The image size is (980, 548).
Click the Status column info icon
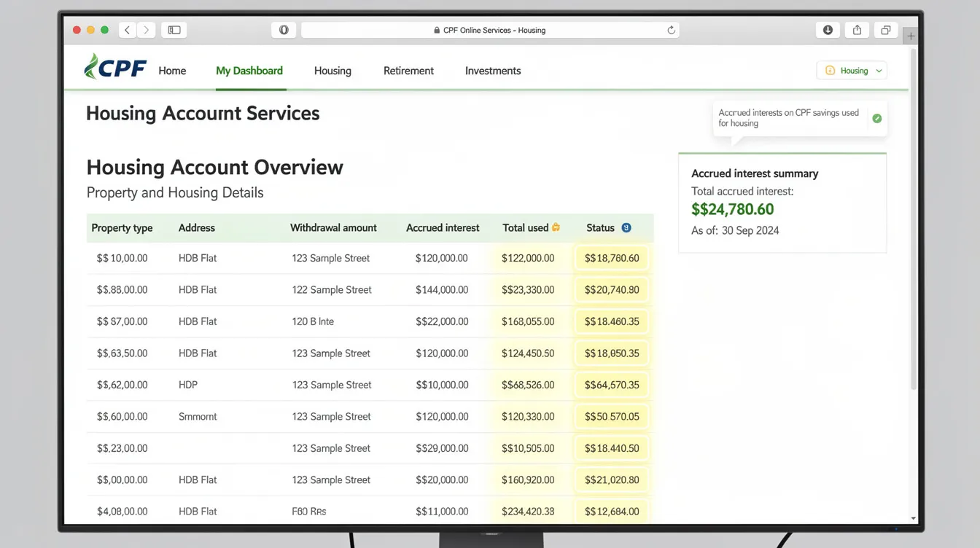coord(626,227)
